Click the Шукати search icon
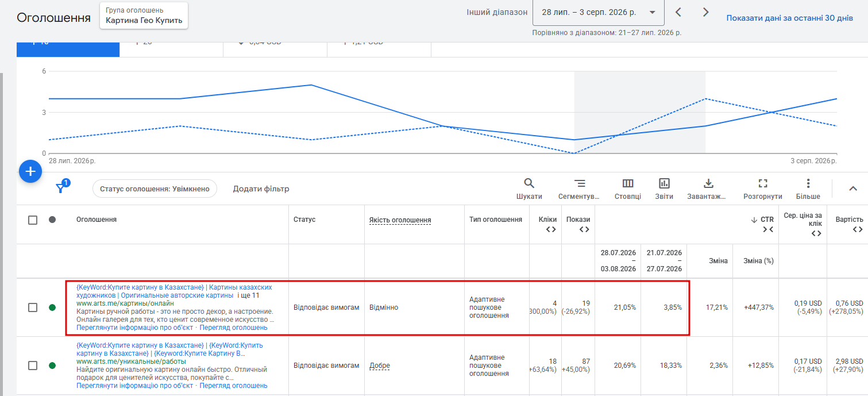Screen dimensions: 868x396 click(x=529, y=183)
